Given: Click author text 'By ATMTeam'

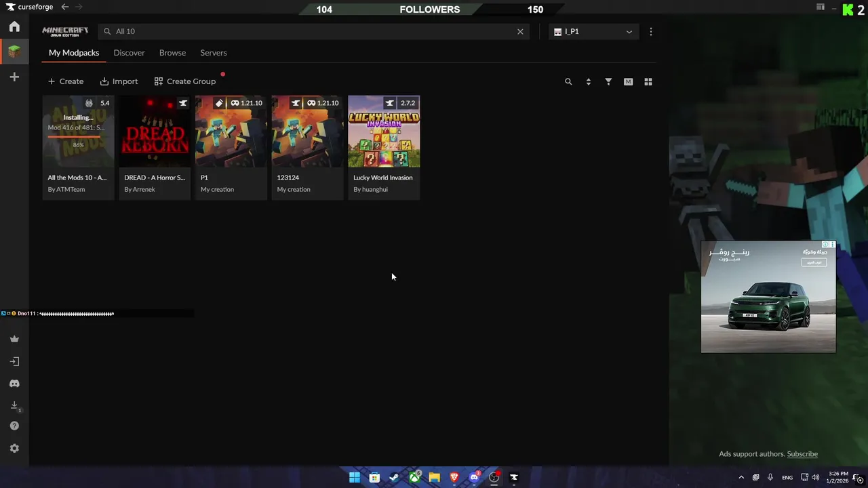Looking at the screenshot, I should 66,189.
